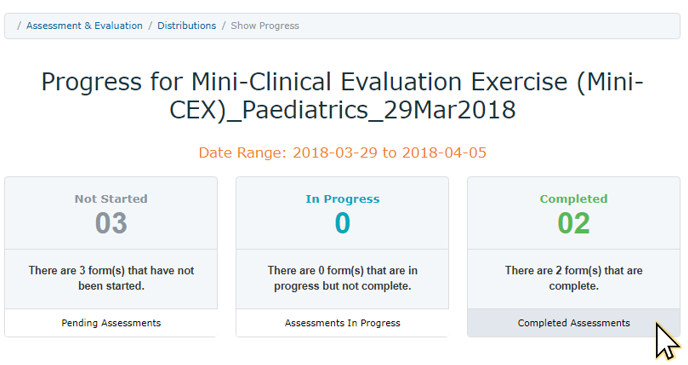Select the Show Progress breadcrumb item
Screen dimensions: 688x365
(265, 26)
